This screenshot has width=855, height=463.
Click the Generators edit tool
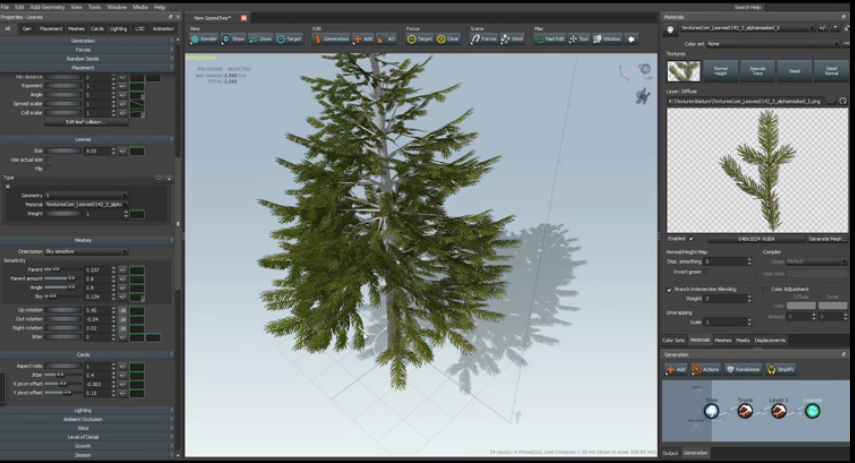click(x=330, y=38)
